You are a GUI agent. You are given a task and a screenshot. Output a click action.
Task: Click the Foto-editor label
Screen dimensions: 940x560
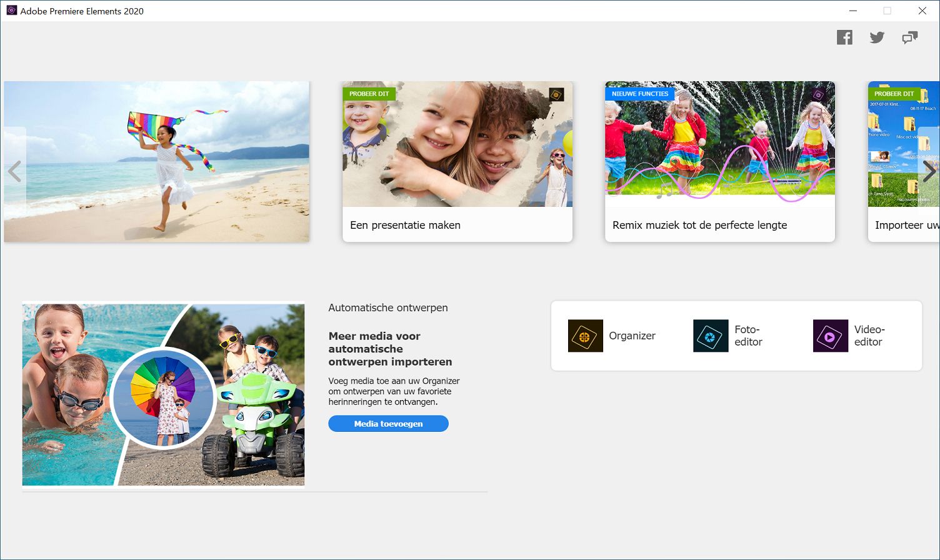[748, 336]
